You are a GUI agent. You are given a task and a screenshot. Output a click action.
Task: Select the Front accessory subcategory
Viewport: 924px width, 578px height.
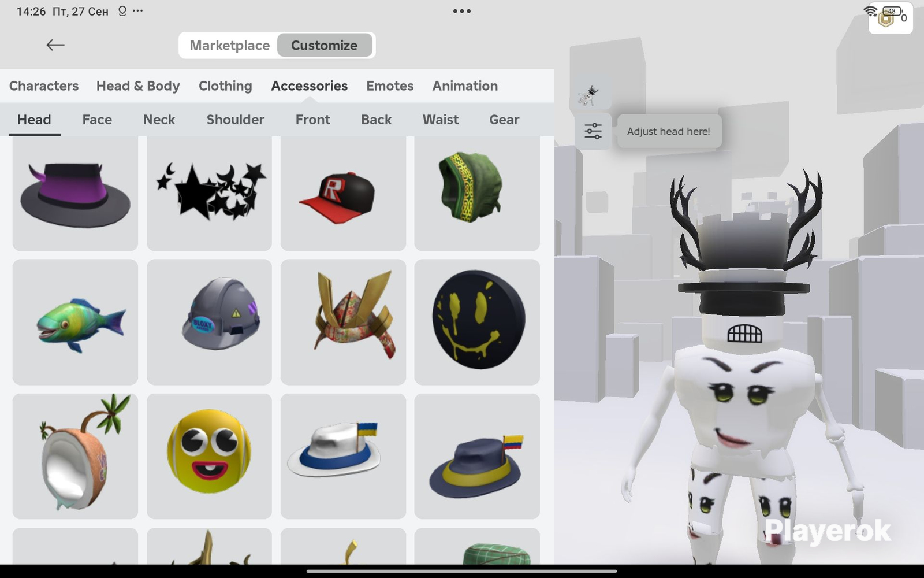coord(313,120)
